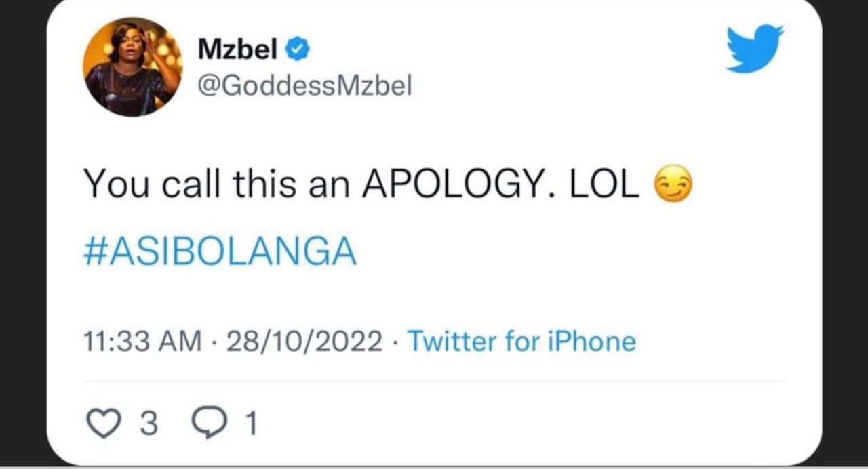Viewport: 868px width, 469px height.
Task: Click the 28/10/2022 date
Action: click(x=304, y=342)
